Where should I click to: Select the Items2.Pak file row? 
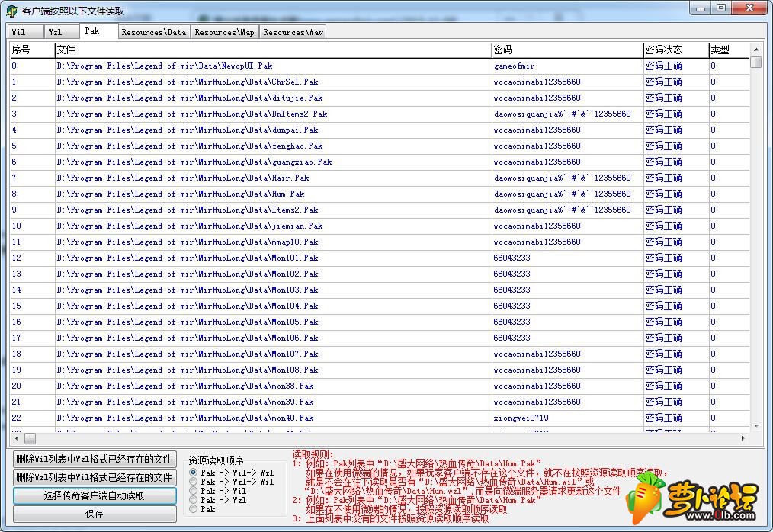point(380,210)
